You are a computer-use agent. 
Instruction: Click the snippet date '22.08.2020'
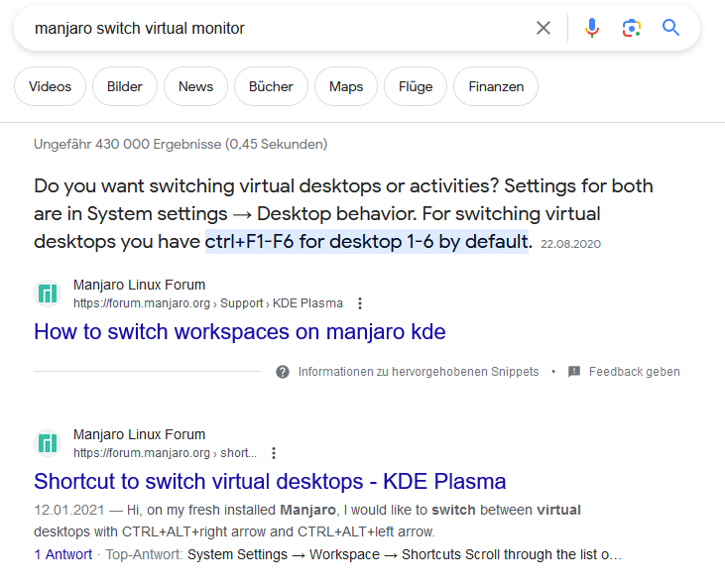click(570, 244)
